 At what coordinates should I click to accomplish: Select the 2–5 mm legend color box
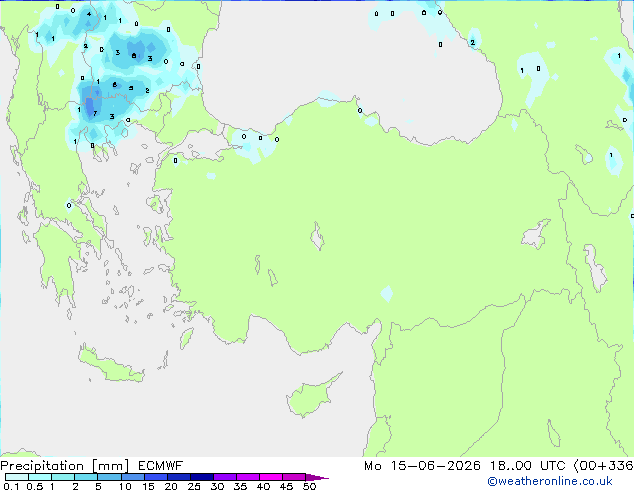coord(86,477)
